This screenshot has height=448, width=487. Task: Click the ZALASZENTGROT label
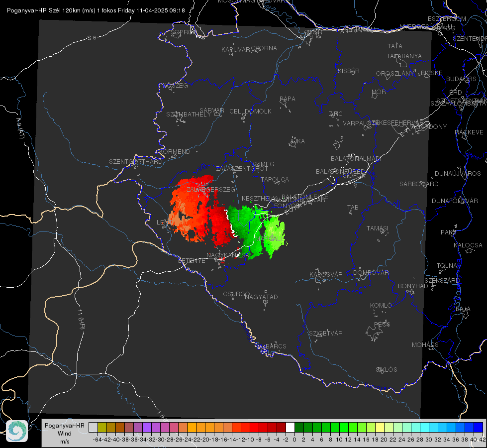242,169
